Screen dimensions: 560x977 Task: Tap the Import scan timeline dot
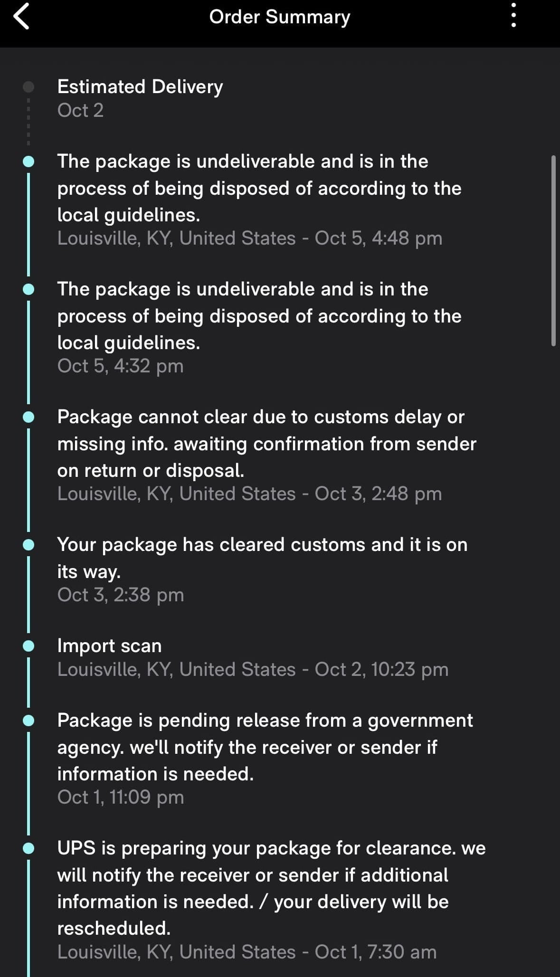point(28,646)
